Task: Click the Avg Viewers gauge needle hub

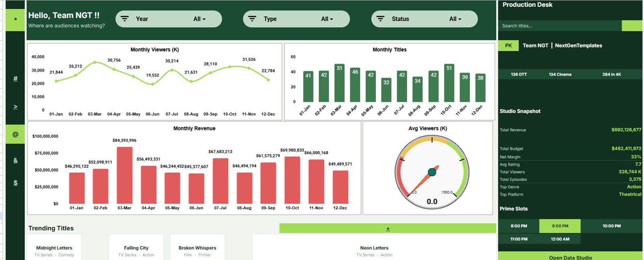Action: (x=432, y=172)
